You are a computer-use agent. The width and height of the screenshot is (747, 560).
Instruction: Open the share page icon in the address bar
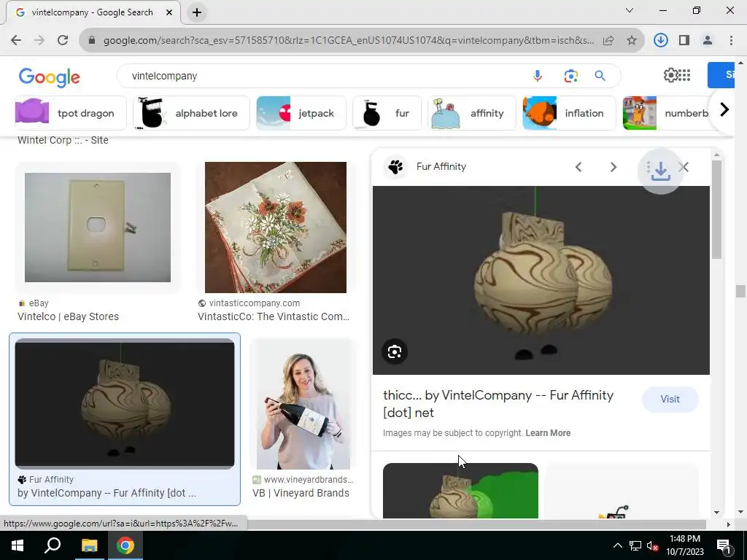click(608, 41)
